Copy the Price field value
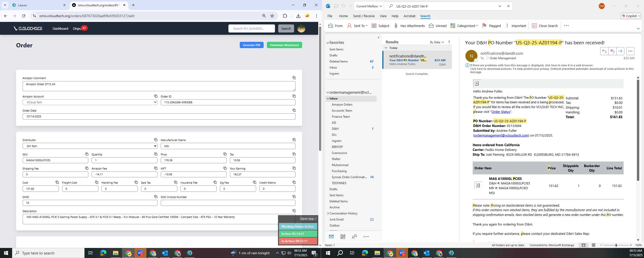 coord(225,154)
